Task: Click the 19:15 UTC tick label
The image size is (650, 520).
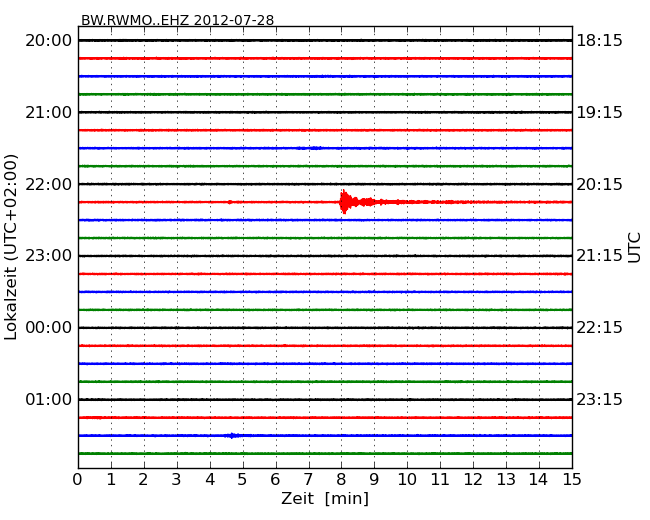Action: 599,112
